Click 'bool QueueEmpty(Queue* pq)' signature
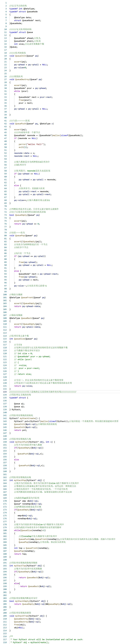The height and width of the screenshot is (644, 120). (25, 215)
